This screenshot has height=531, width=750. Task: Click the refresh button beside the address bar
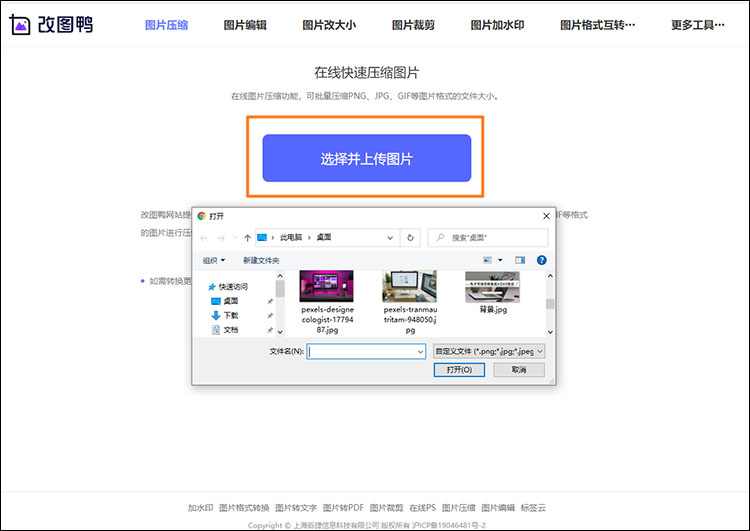click(x=410, y=238)
